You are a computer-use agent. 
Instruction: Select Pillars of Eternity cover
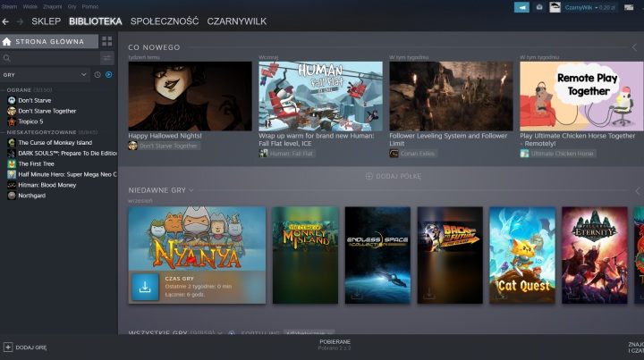(x=594, y=255)
